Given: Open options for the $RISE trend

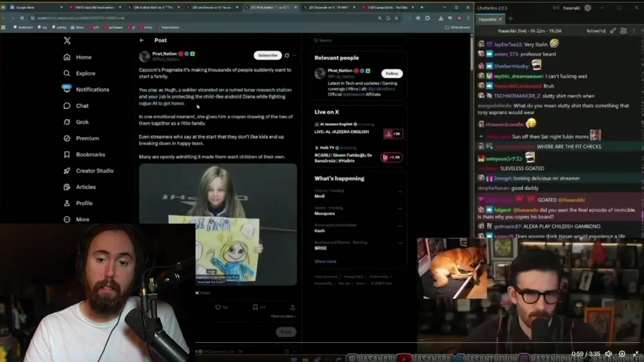Looking at the screenshot, I should click(x=400, y=243).
